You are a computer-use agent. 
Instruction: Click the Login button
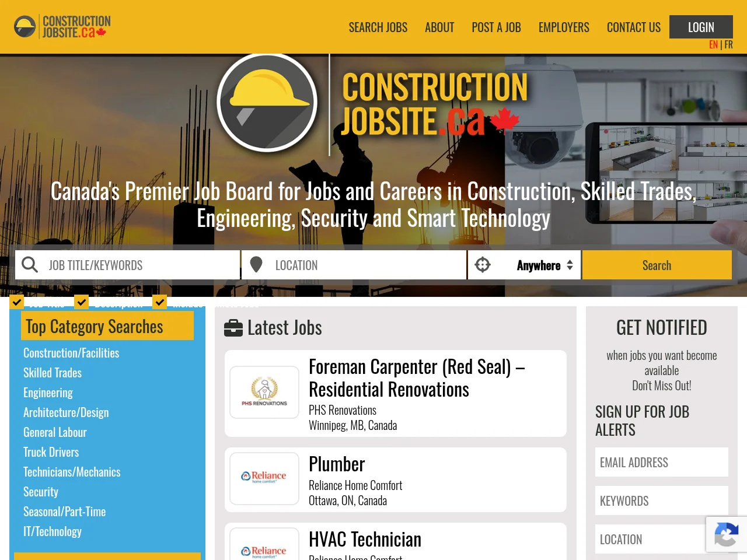coord(701,27)
